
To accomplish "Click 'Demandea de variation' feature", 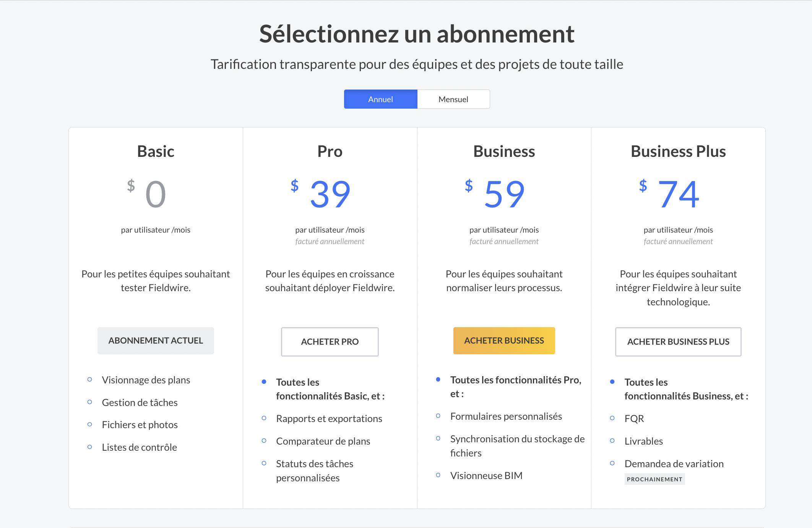I will [674, 464].
